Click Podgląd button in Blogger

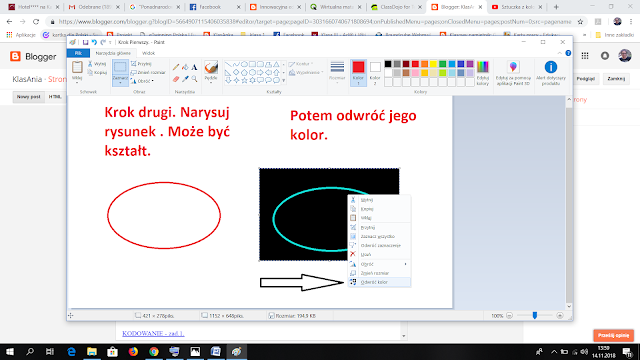[x=585, y=79]
